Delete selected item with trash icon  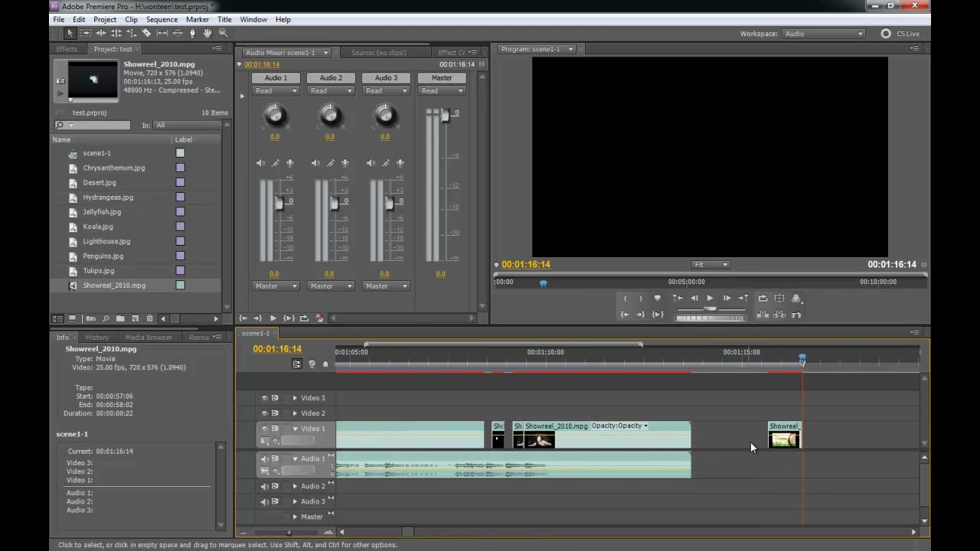coord(149,318)
